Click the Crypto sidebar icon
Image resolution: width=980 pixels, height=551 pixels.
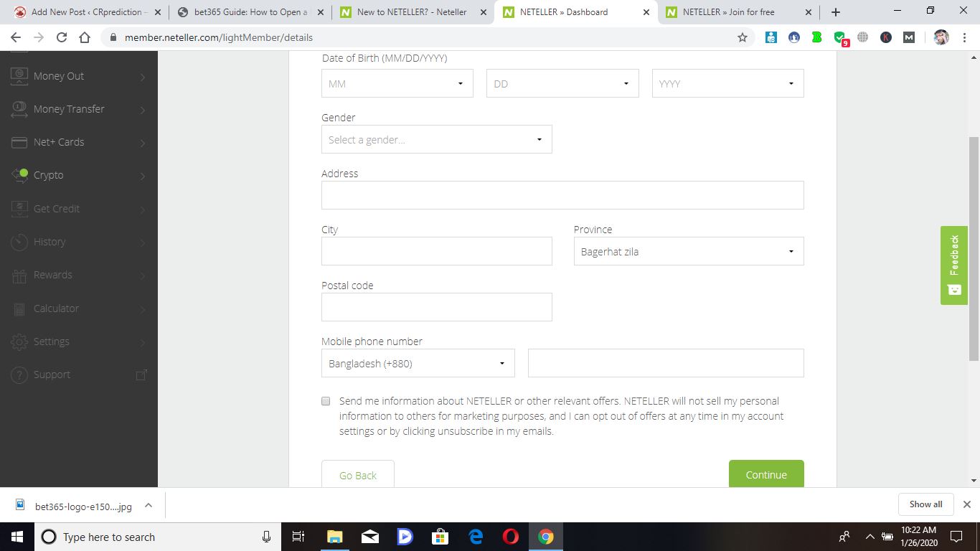tap(19, 175)
